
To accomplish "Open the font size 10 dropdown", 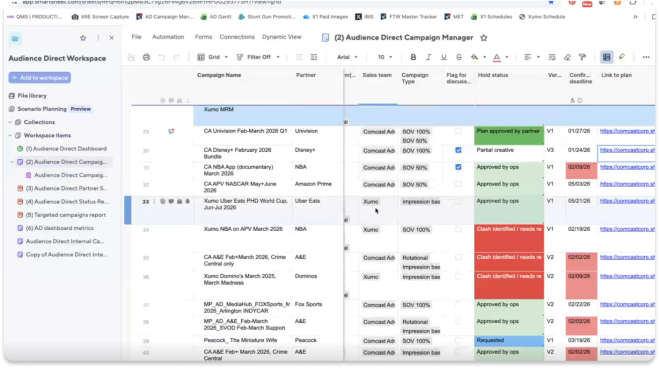I will [x=385, y=57].
